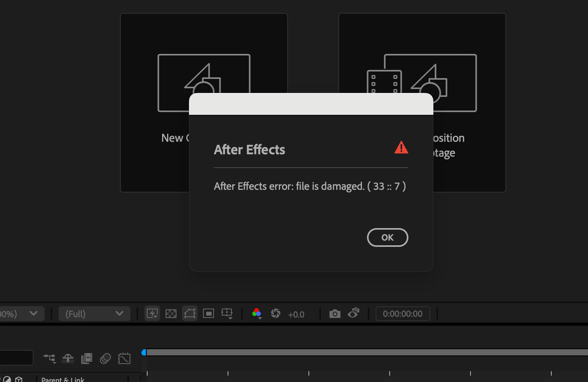The image size is (588, 382).
Task: Toggle the Frame Blending filmstrip icon
Action: (87, 359)
